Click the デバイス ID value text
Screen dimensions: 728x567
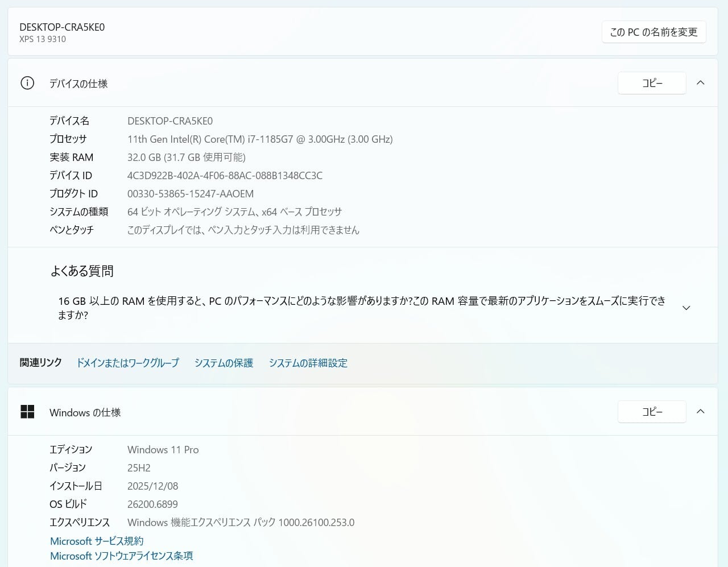225,176
